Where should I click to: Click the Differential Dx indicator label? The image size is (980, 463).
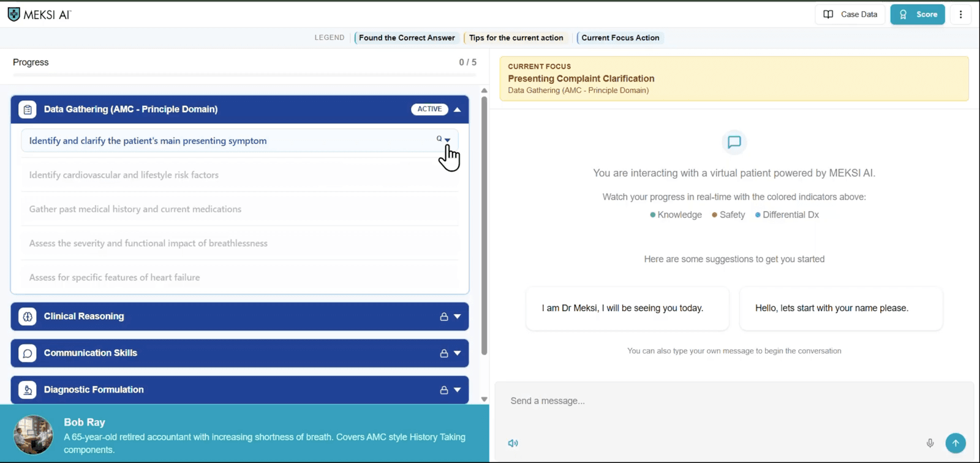click(x=791, y=215)
